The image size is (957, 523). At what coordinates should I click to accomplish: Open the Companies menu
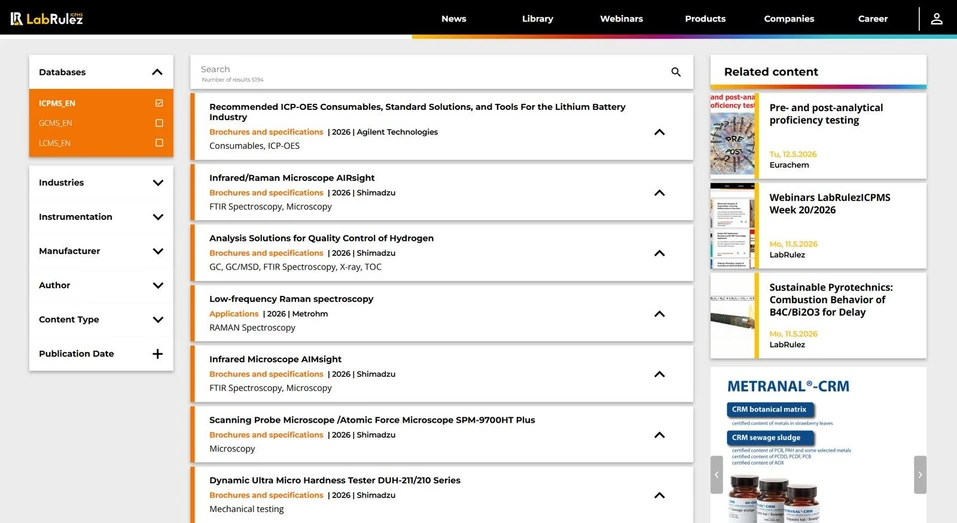pos(789,19)
